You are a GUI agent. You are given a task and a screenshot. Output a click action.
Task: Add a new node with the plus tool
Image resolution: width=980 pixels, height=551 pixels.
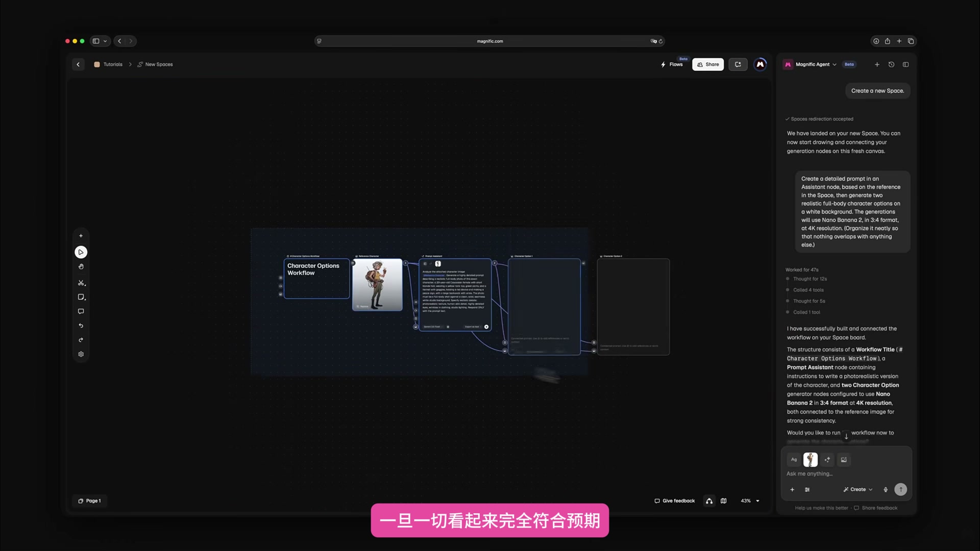click(81, 236)
